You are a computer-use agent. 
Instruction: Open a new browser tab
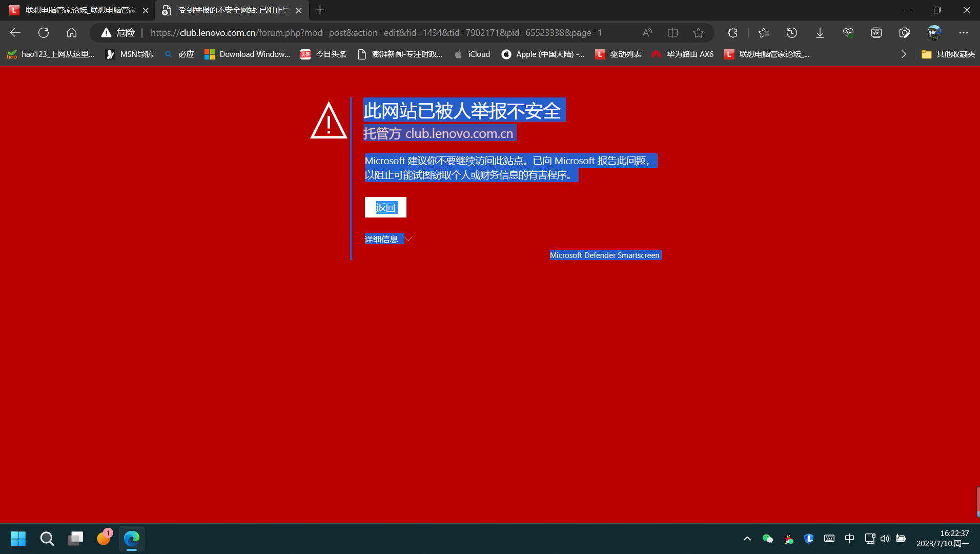point(320,10)
